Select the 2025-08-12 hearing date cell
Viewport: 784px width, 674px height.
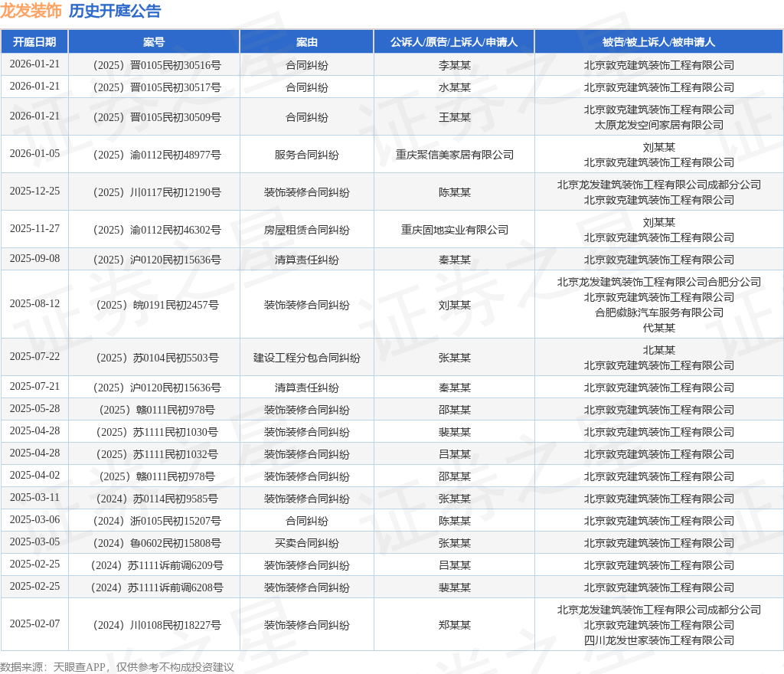[35, 304]
